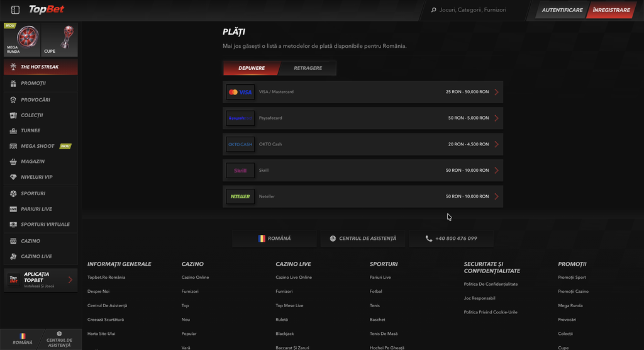Click the phone icon next to +40 800 476 099
Image resolution: width=644 pixels, height=350 pixels.
click(429, 239)
